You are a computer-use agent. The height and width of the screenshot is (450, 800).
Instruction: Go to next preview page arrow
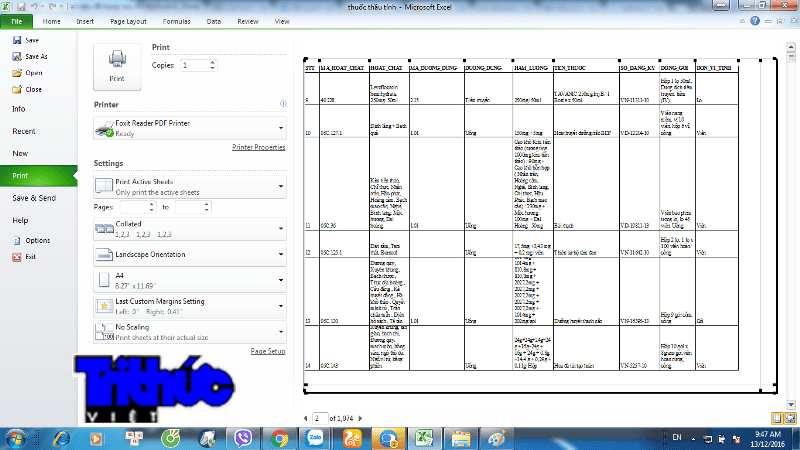tap(360, 418)
